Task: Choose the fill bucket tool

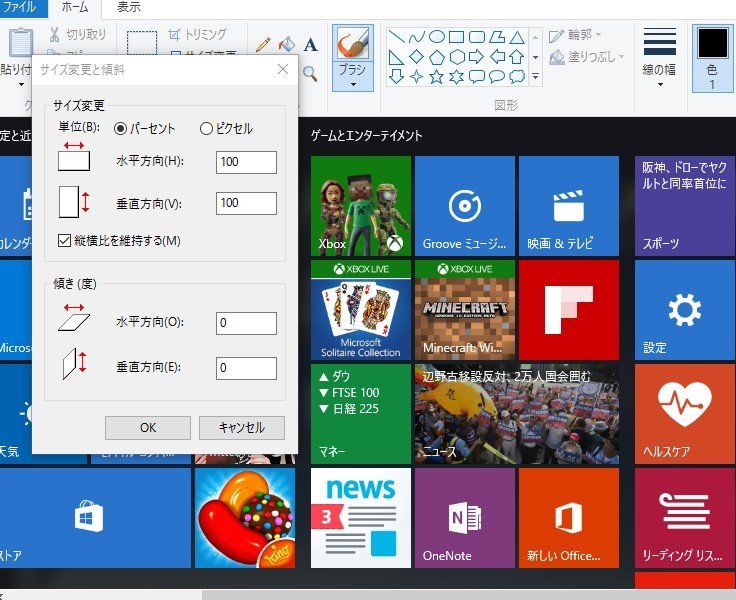Action: (x=287, y=44)
